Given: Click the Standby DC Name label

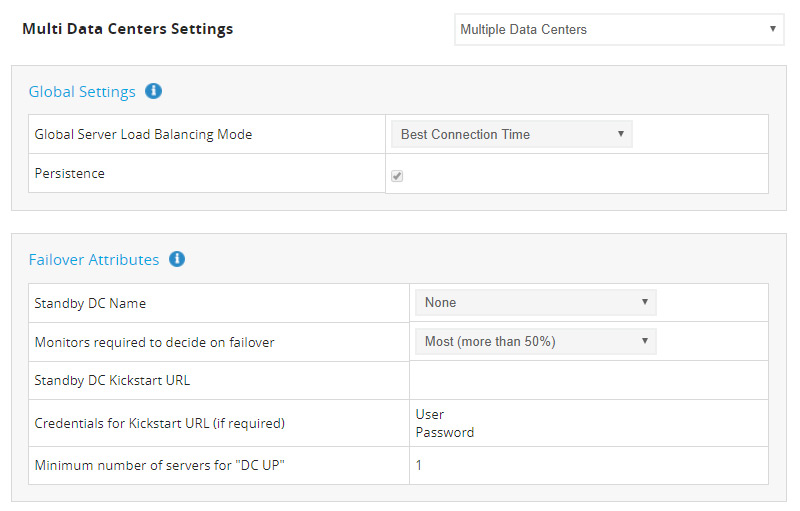Looking at the screenshot, I should [x=97, y=303].
